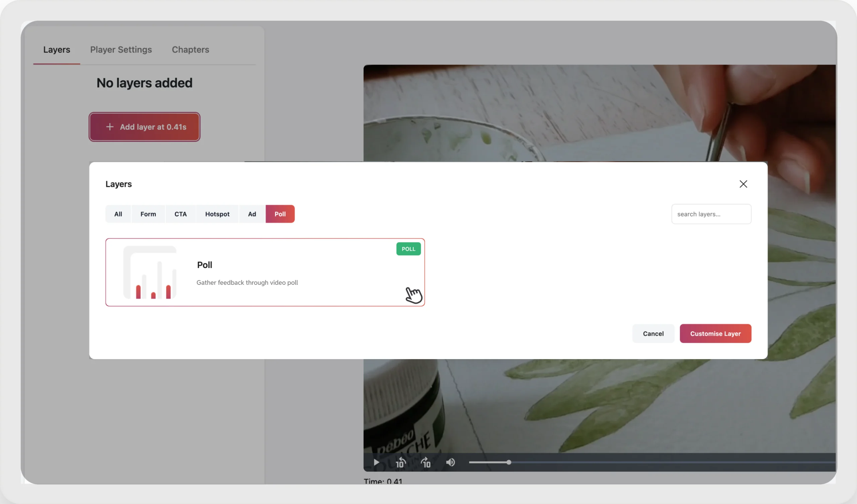857x504 pixels.
Task: Click the plus icon in Add layer button
Action: 109,127
